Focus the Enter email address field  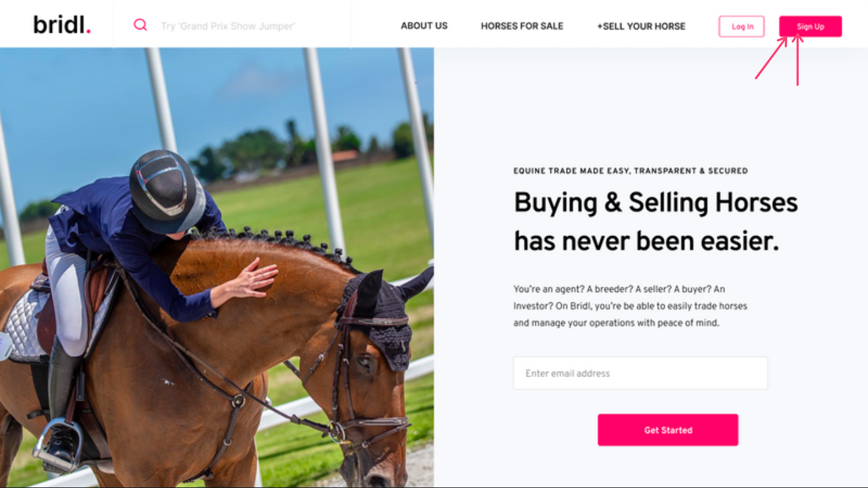640,373
